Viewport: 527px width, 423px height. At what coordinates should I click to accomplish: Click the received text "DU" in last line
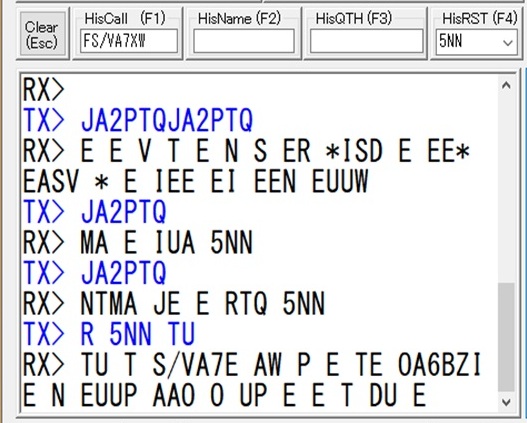click(x=383, y=395)
